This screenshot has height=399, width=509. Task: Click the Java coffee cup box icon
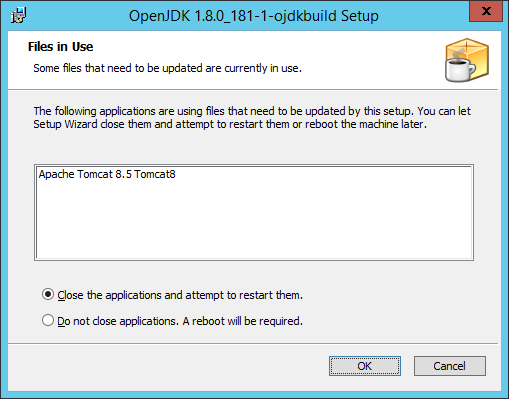click(467, 60)
